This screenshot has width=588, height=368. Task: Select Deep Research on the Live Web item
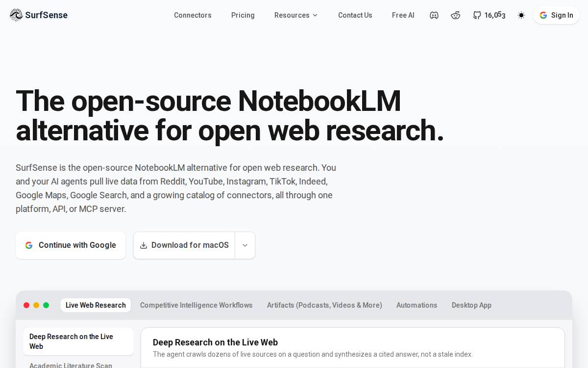point(78,342)
